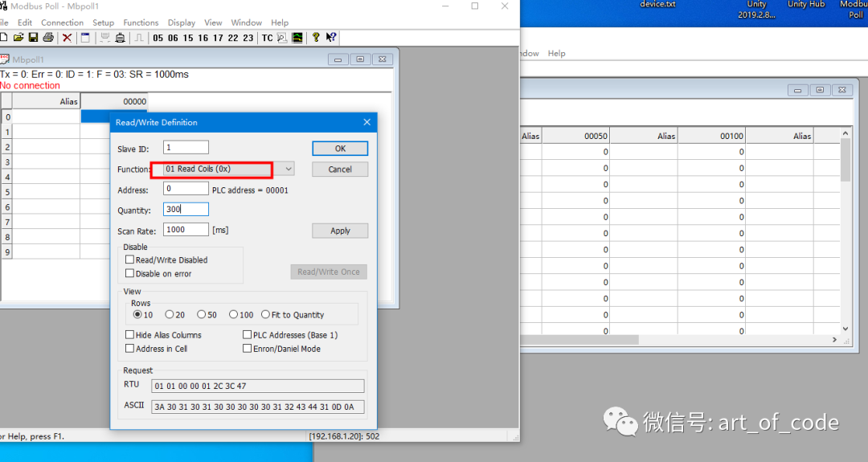Open the Setup menu

point(103,22)
